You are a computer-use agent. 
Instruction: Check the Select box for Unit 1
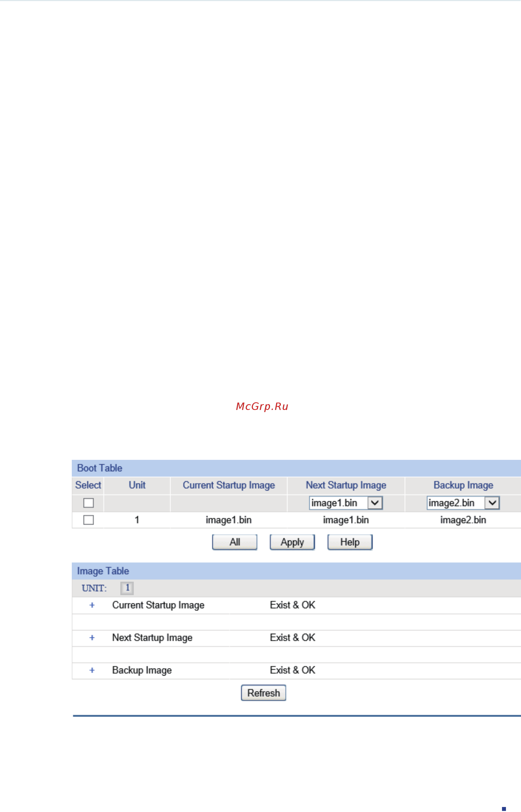(x=89, y=520)
